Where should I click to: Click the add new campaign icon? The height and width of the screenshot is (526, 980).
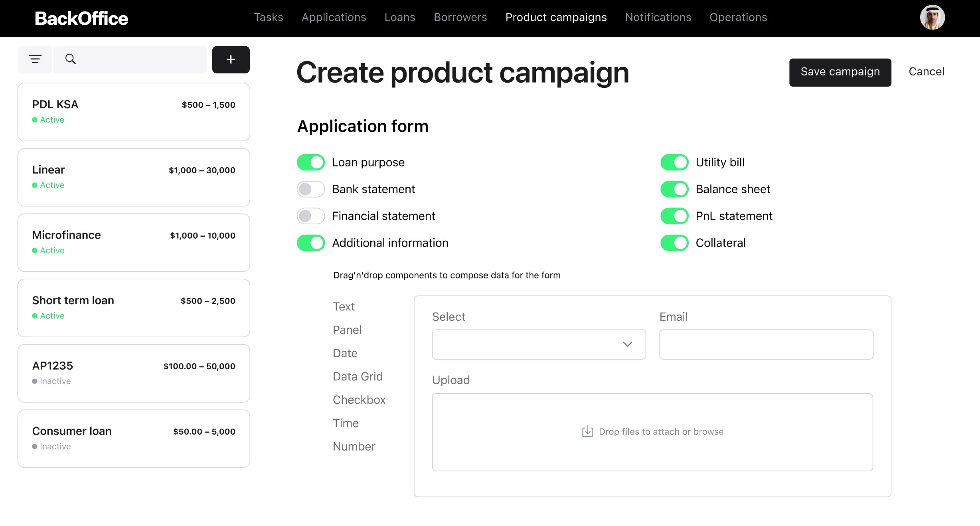pyautogui.click(x=231, y=59)
